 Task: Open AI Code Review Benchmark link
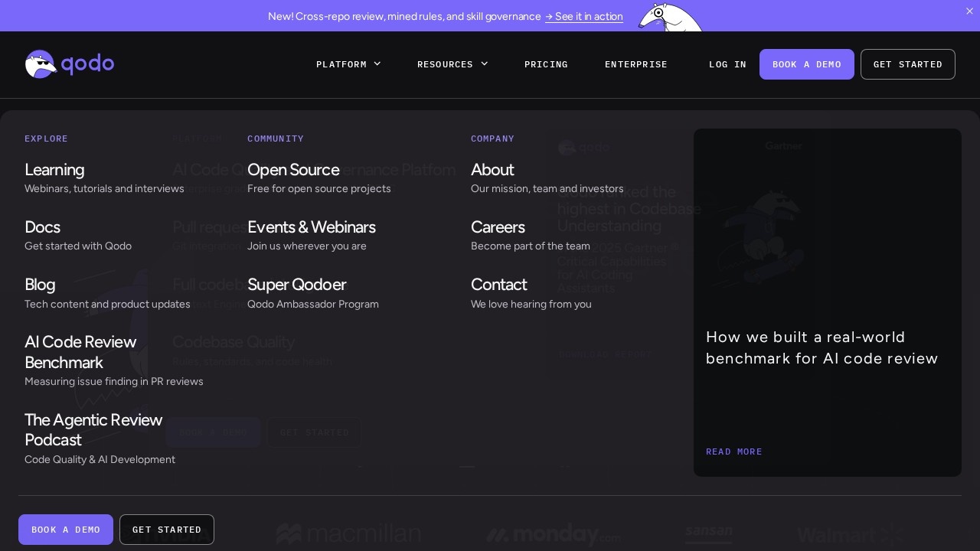tap(80, 352)
